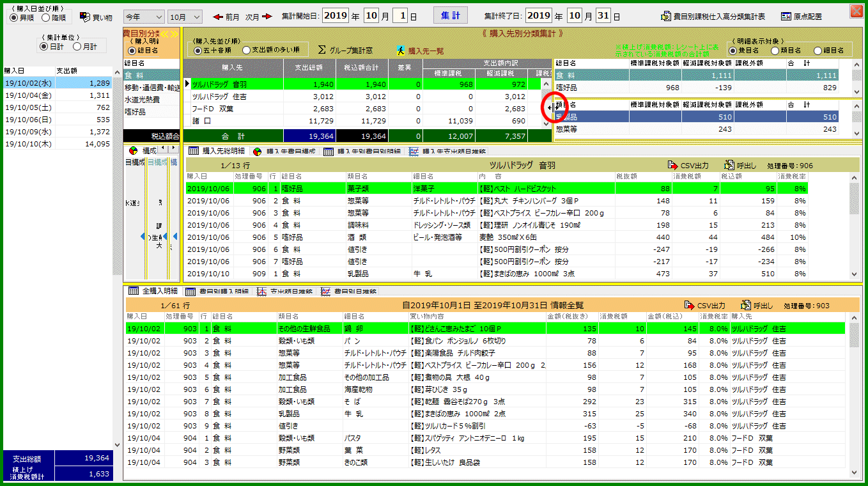Click end day field 31
Viewport: 868px width, 486px height.
(602, 16)
